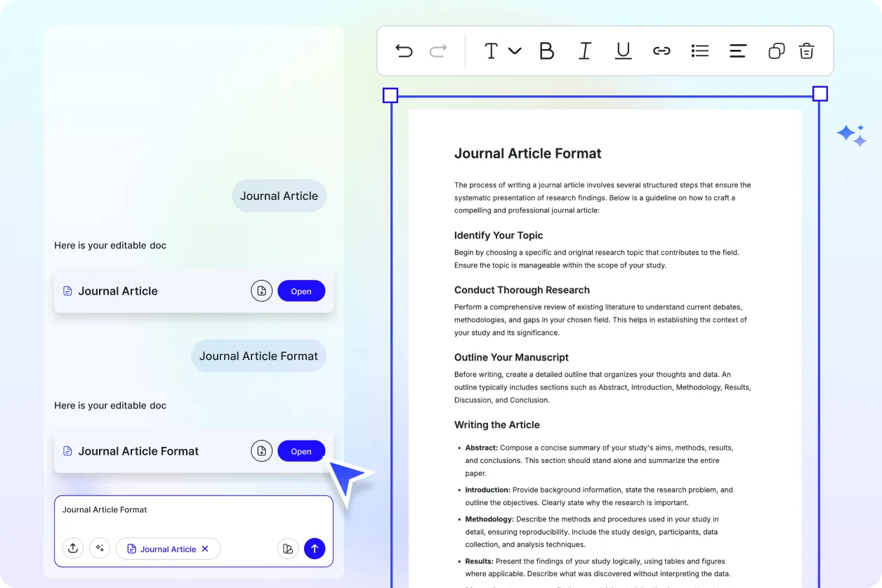Image resolution: width=882 pixels, height=588 pixels.
Task: Open the style palette icon in the input bar
Action: 288,548
